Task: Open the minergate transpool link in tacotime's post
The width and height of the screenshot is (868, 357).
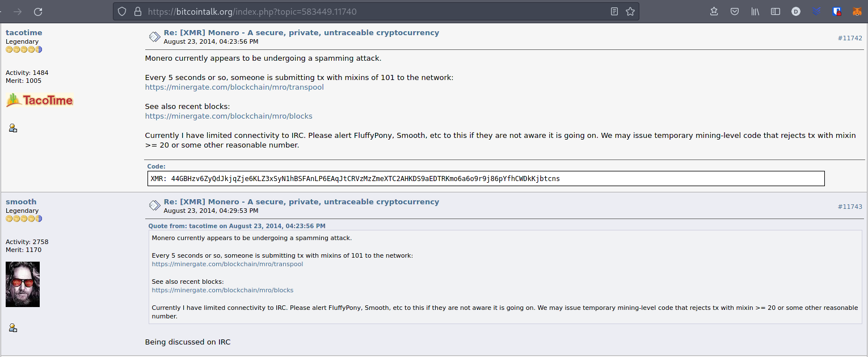Action: (x=234, y=87)
